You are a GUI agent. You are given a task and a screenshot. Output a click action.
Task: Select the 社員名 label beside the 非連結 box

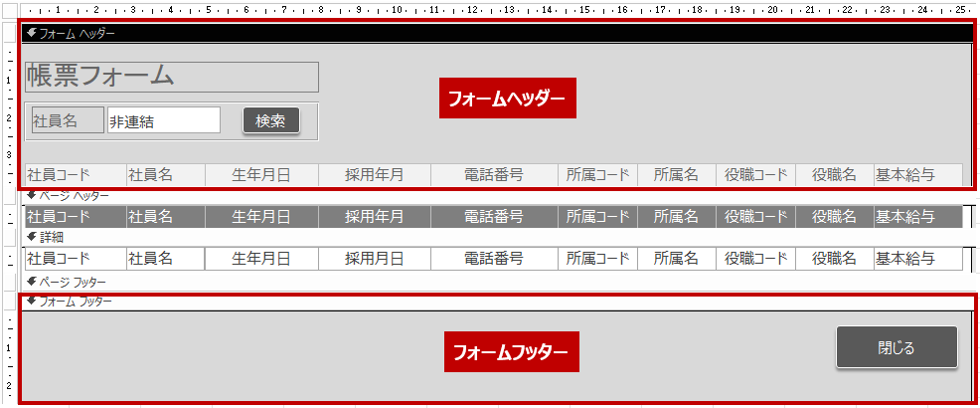tap(68, 120)
